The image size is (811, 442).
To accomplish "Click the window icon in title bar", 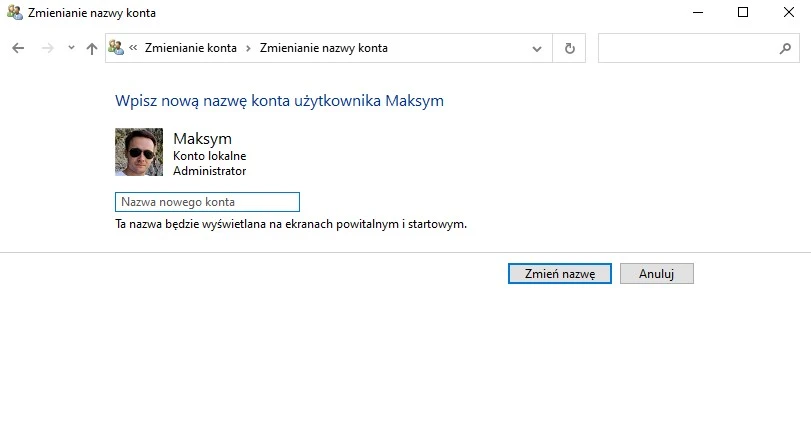I will point(12,13).
